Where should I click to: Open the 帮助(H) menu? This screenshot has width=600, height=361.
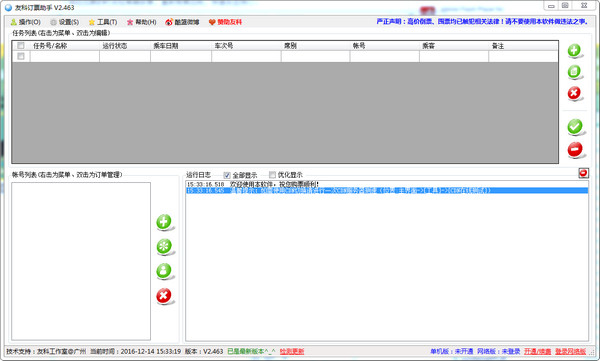click(141, 22)
